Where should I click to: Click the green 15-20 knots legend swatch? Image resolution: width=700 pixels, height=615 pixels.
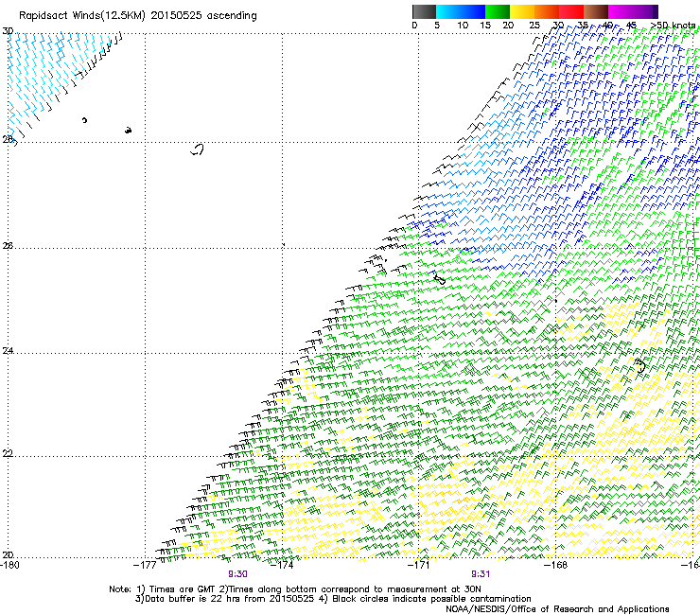498,11
